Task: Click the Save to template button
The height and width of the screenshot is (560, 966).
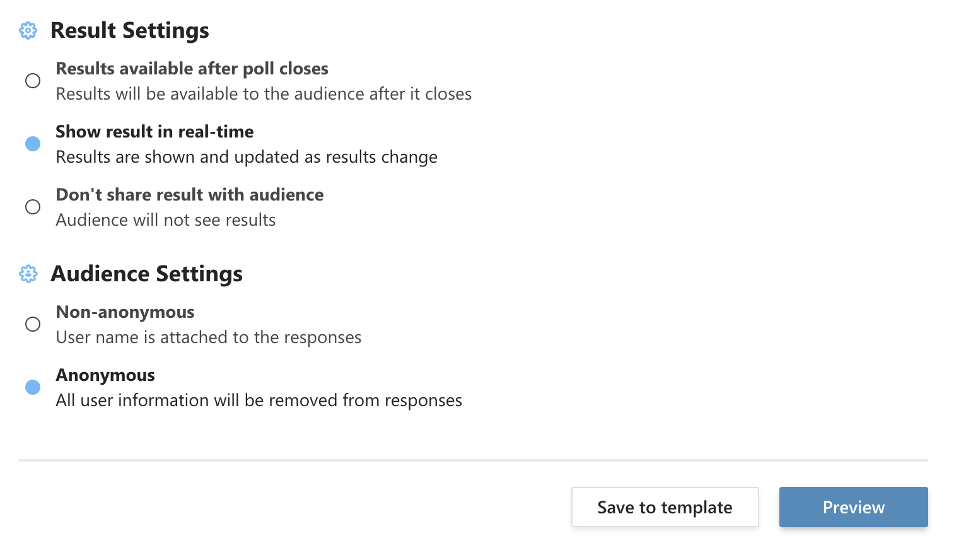Action: click(665, 506)
